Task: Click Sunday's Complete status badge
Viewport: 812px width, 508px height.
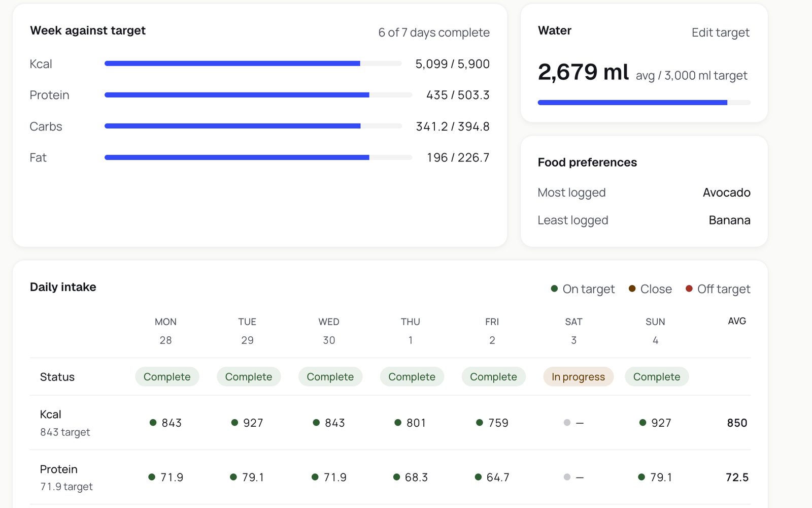Action: point(657,377)
